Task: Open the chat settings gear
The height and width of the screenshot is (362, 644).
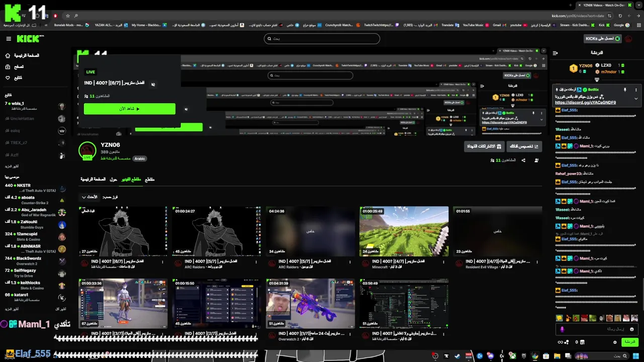Action: (615, 342)
